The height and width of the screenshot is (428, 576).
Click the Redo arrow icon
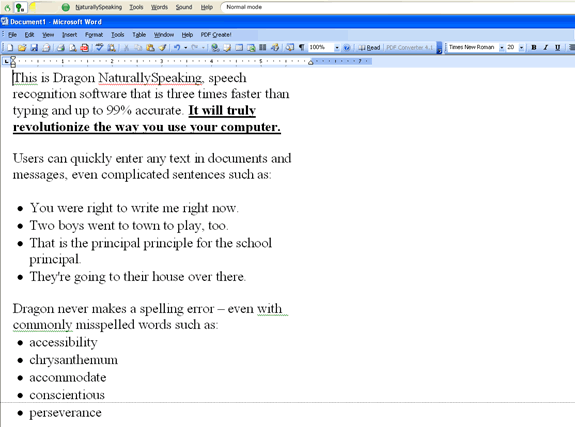pyautogui.click(x=195, y=47)
